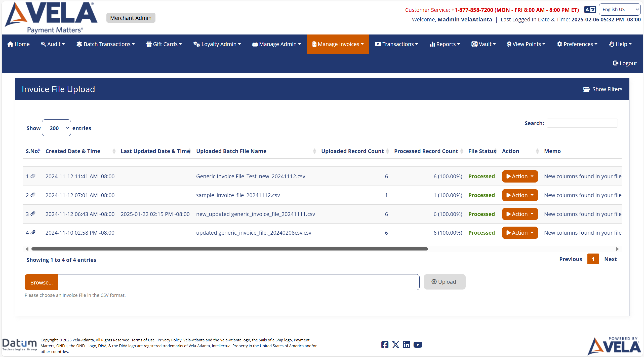Open the YouTube channel icon

(418, 344)
